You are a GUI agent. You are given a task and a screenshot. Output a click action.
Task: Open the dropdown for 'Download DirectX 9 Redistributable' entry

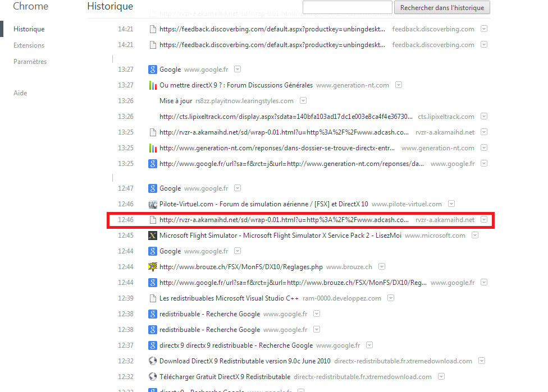point(482,361)
